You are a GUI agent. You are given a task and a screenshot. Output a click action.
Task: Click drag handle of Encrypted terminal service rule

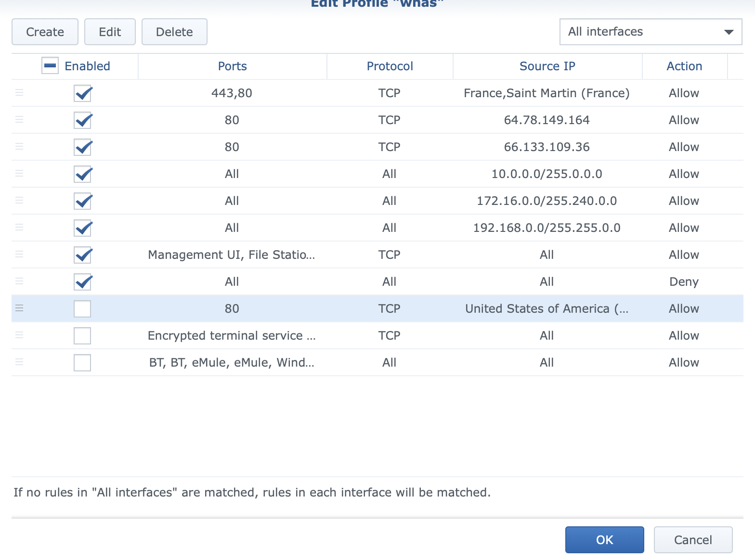click(x=19, y=335)
